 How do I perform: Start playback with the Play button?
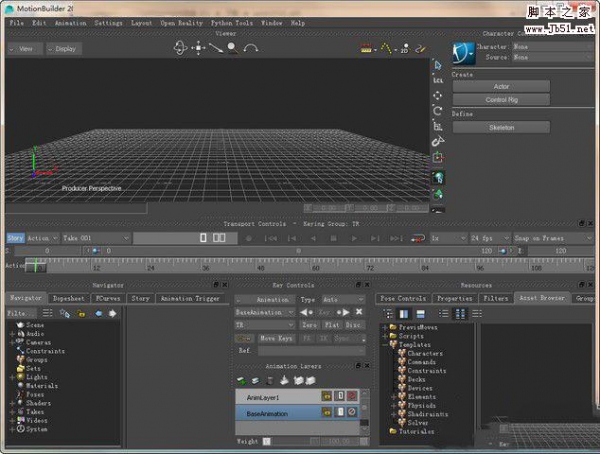pos(354,238)
